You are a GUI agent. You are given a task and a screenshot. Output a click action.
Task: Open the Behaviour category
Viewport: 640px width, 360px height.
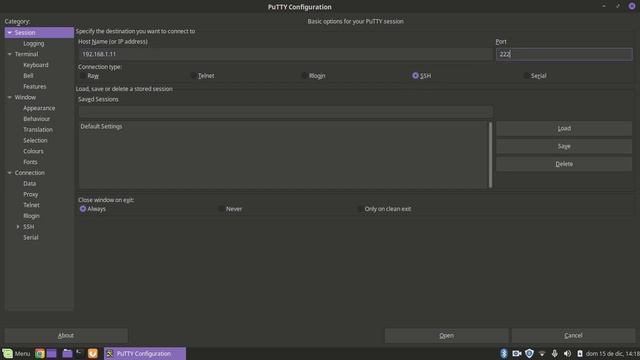click(36, 119)
